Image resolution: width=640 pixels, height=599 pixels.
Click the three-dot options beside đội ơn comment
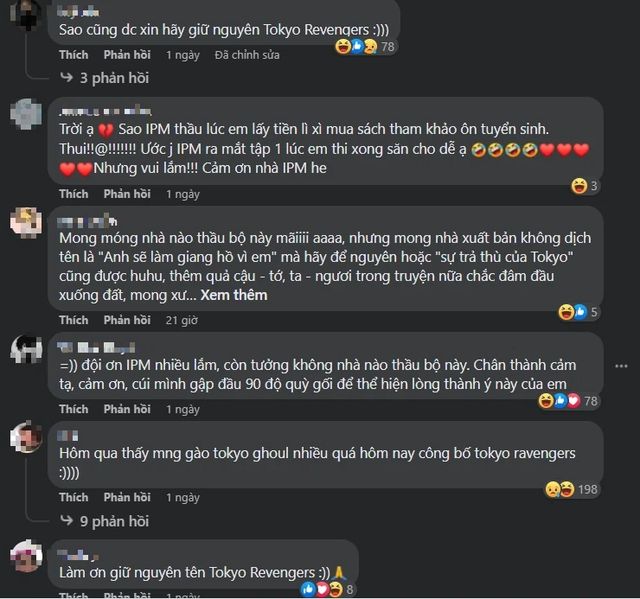click(621, 366)
